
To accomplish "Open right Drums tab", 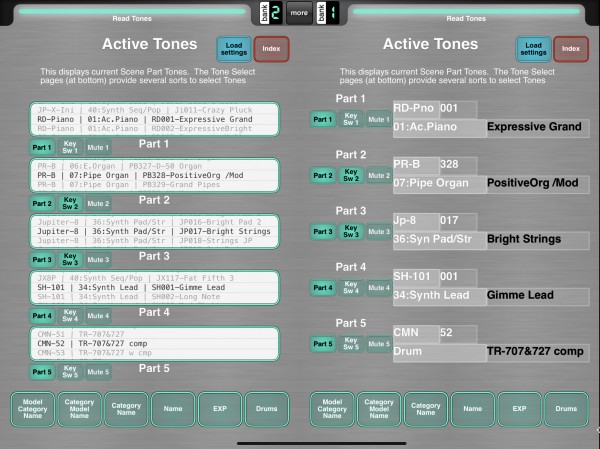I will tap(566, 409).
